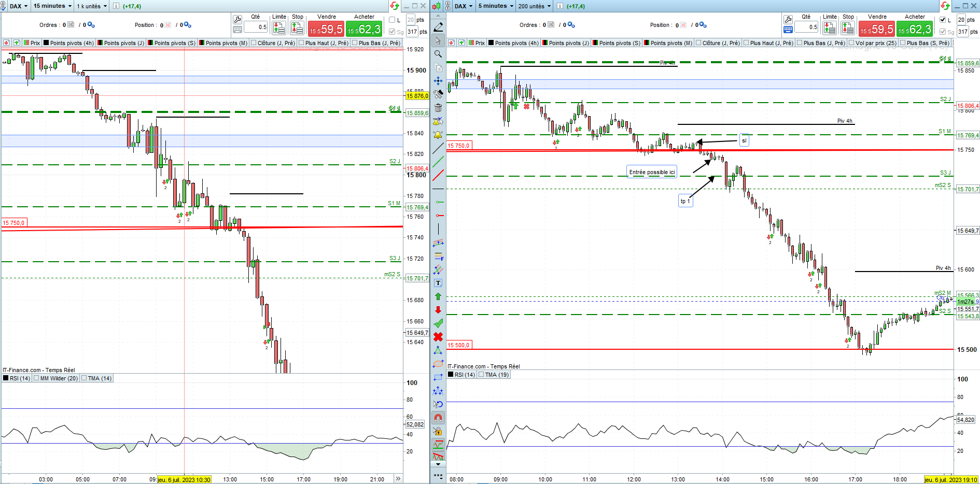The image size is (980, 484).
Task: Select the pencil drawing tool
Action: coord(438,27)
